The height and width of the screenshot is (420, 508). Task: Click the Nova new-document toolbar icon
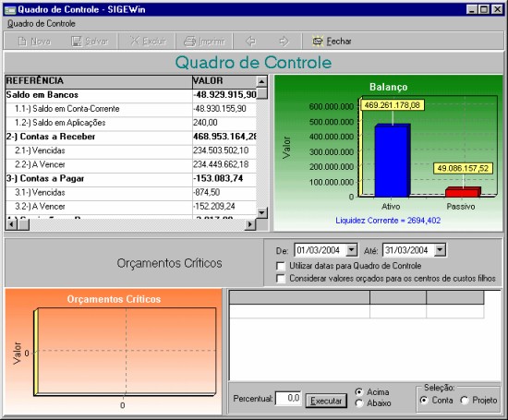pyautogui.click(x=23, y=42)
